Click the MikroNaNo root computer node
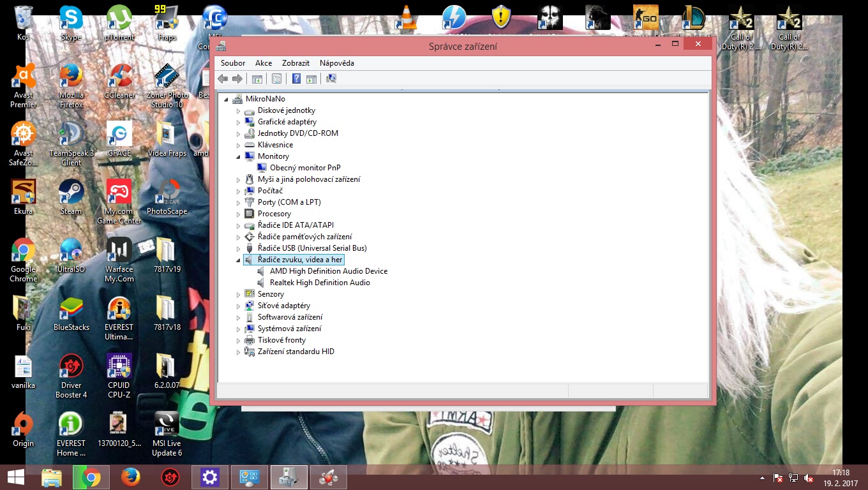 point(265,99)
